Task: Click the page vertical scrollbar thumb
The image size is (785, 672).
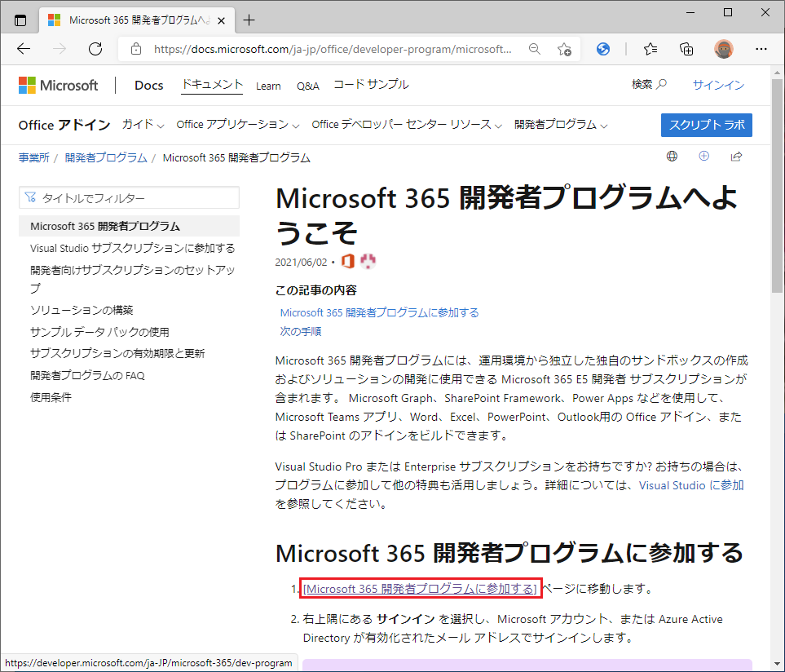Action: tap(777, 185)
